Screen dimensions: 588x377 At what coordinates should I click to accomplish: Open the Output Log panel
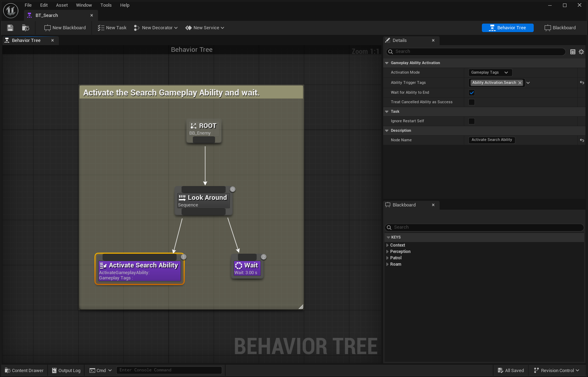click(66, 370)
